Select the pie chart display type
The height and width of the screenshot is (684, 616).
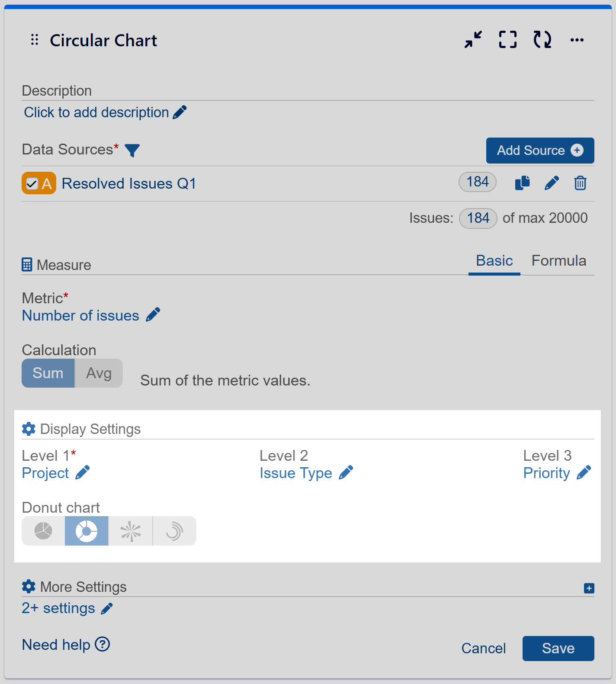[x=43, y=531]
